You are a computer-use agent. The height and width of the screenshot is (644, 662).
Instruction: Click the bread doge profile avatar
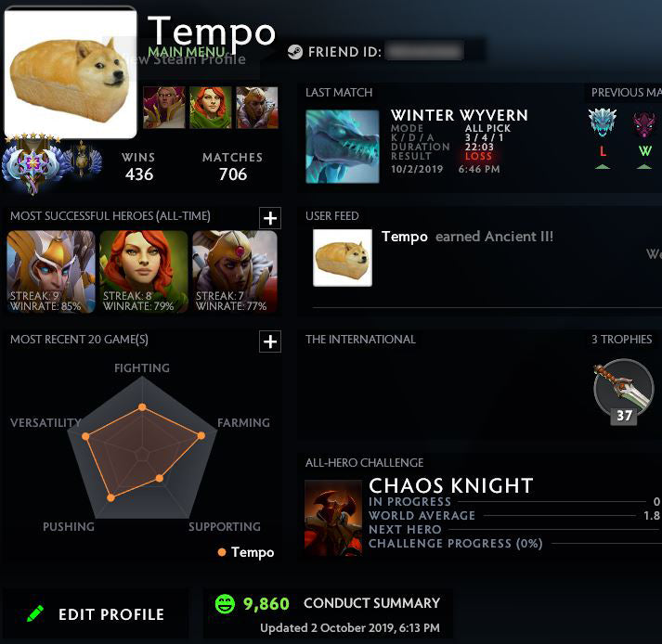[x=71, y=74]
